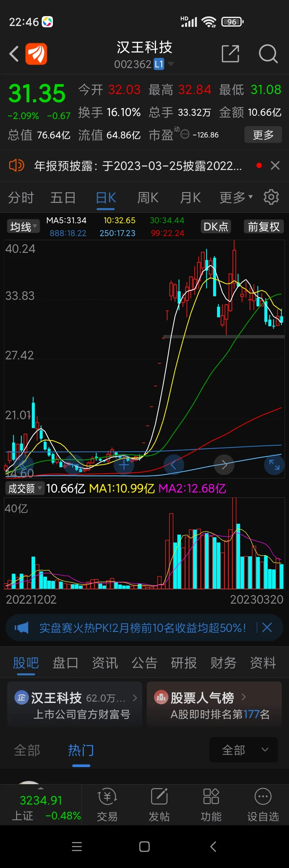Move chart left with the left chevron
The image size is (289, 868).
174,465
